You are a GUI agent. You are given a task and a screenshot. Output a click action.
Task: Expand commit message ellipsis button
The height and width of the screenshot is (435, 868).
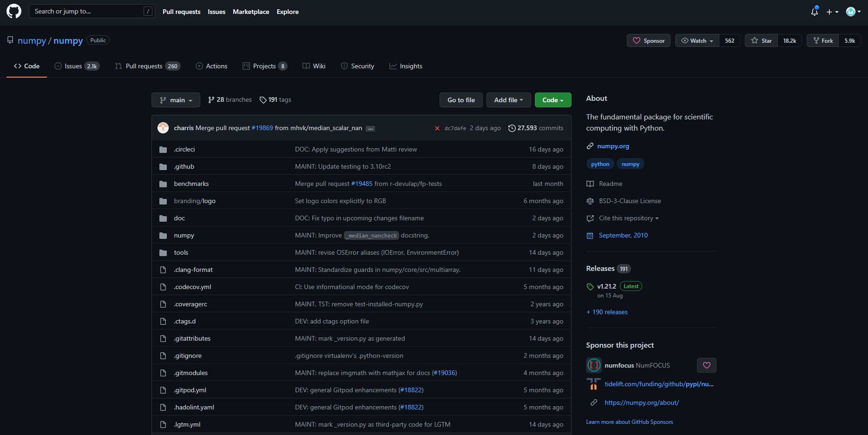point(370,128)
